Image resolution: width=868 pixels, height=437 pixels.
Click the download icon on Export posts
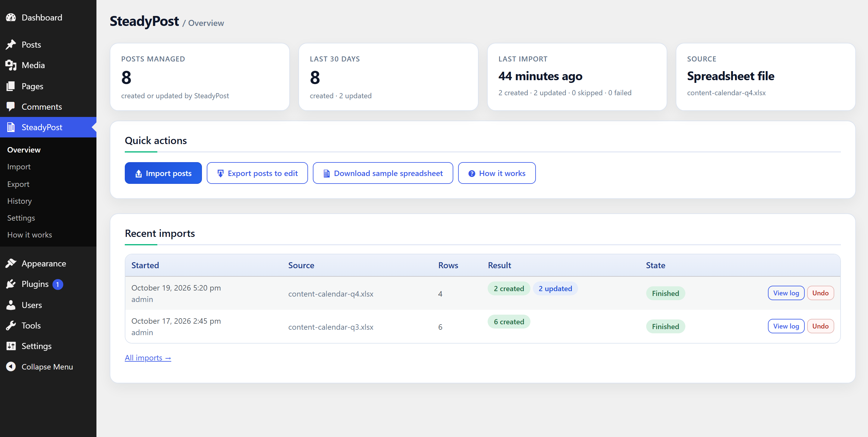coord(220,174)
